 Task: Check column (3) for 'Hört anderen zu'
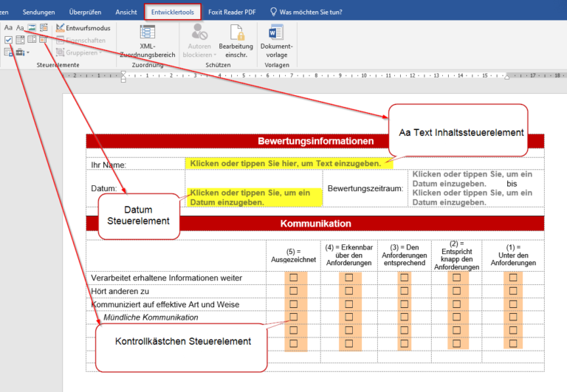click(405, 291)
